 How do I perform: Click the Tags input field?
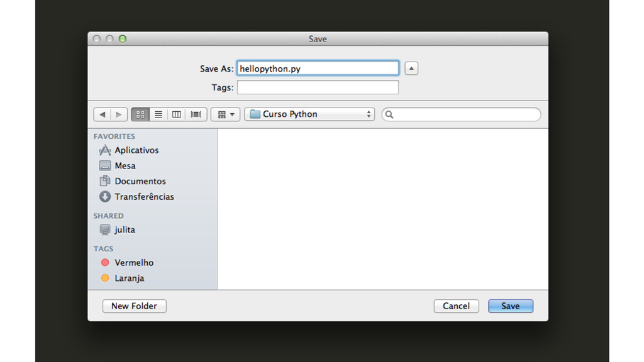(318, 87)
